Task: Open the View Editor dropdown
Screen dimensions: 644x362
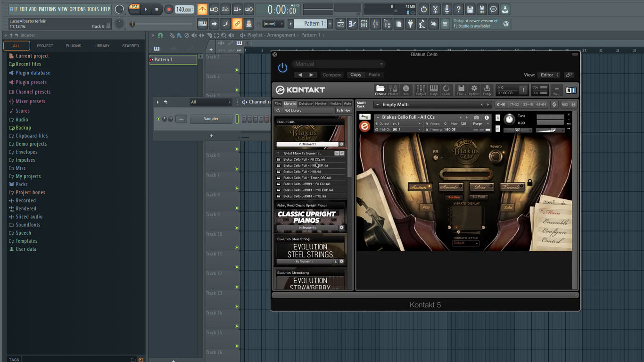Action: [x=549, y=75]
